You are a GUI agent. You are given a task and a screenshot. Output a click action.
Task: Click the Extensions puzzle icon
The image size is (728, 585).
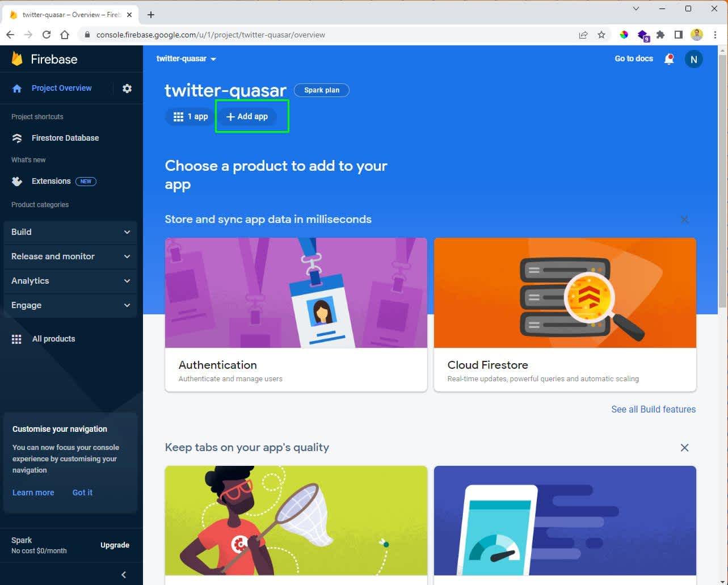click(x=17, y=182)
